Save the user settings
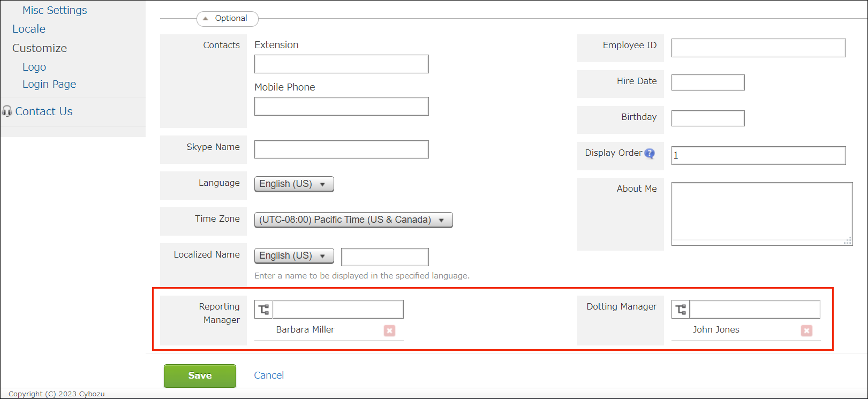Image resolution: width=868 pixels, height=399 pixels. tap(200, 375)
